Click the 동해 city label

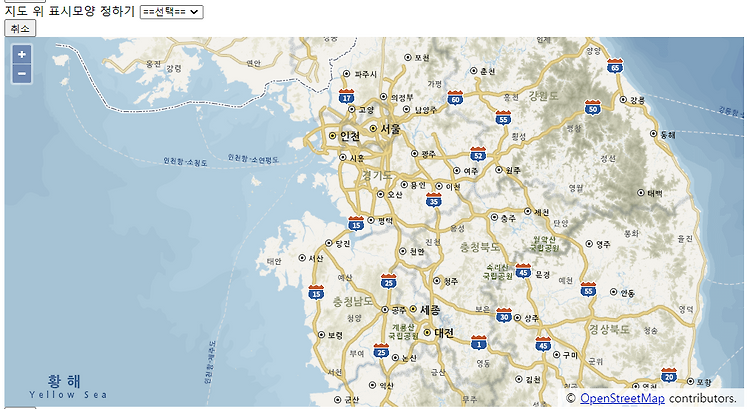click(x=668, y=134)
